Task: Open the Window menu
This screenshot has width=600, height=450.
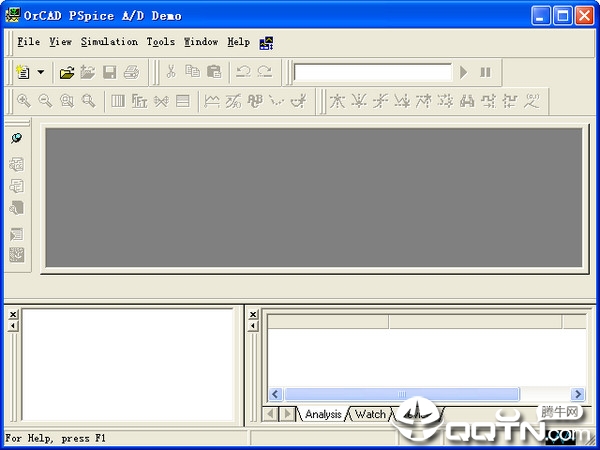Action: 201,42
